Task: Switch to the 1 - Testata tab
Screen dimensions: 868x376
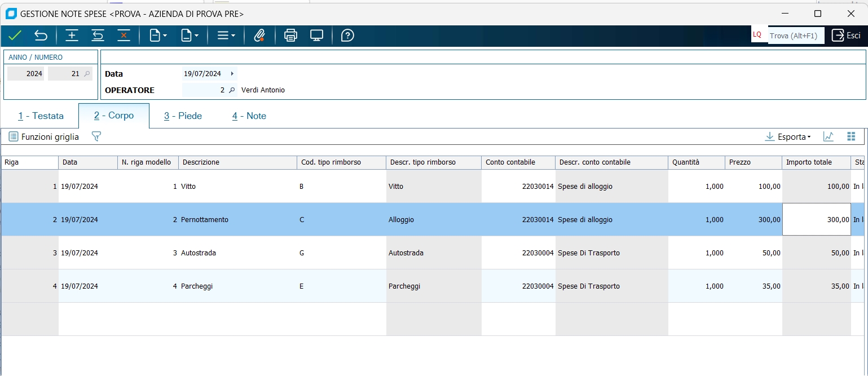Action: (41, 116)
